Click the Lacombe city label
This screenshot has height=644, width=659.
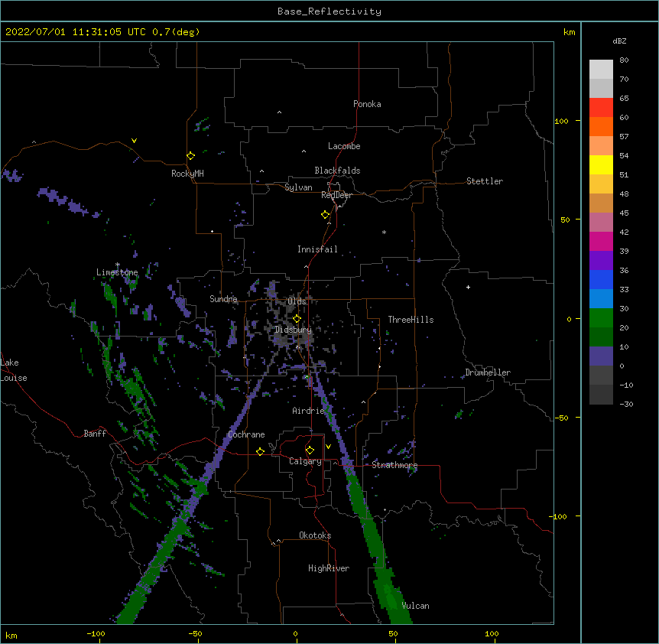pyautogui.click(x=344, y=146)
